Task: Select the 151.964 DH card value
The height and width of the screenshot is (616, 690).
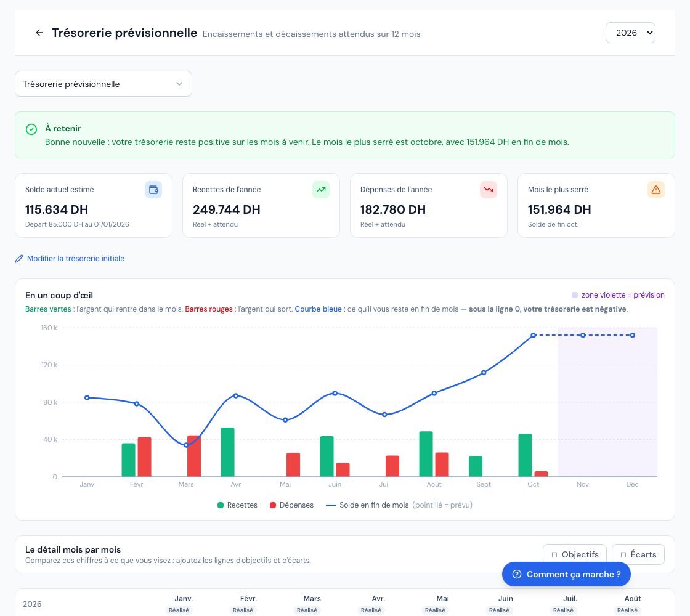Action: coord(559,209)
